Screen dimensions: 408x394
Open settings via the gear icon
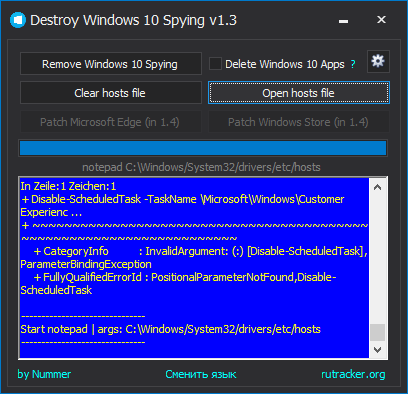tap(378, 62)
